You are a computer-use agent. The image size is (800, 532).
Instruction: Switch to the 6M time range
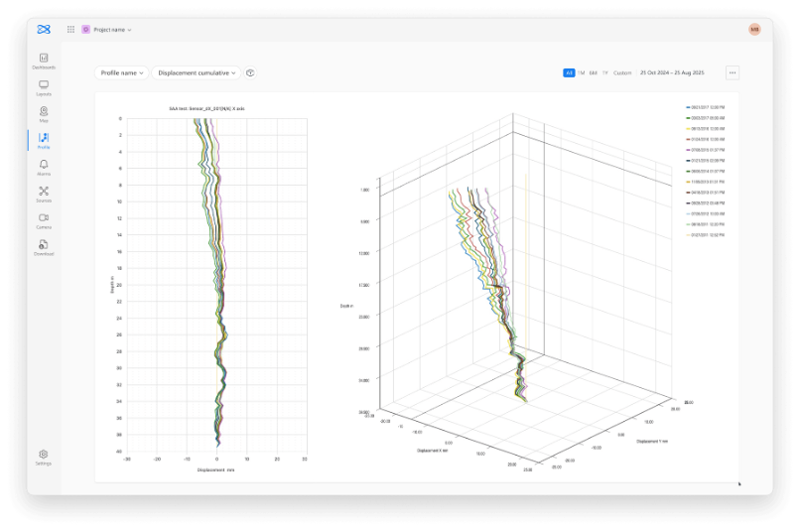[x=593, y=72]
